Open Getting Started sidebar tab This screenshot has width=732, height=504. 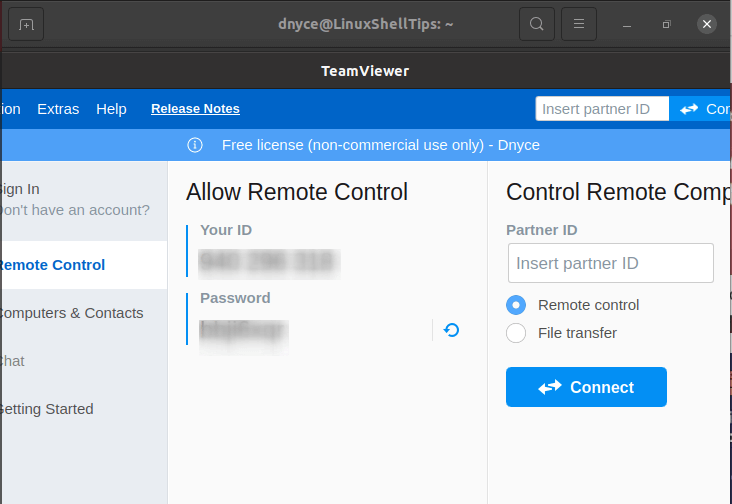tap(84, 409)
